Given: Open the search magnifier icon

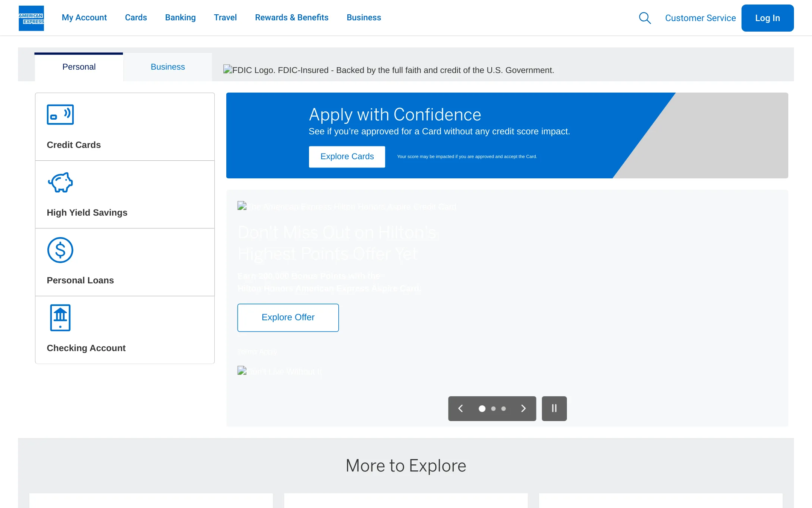Looking at the screenshot, I should [645, 18].
